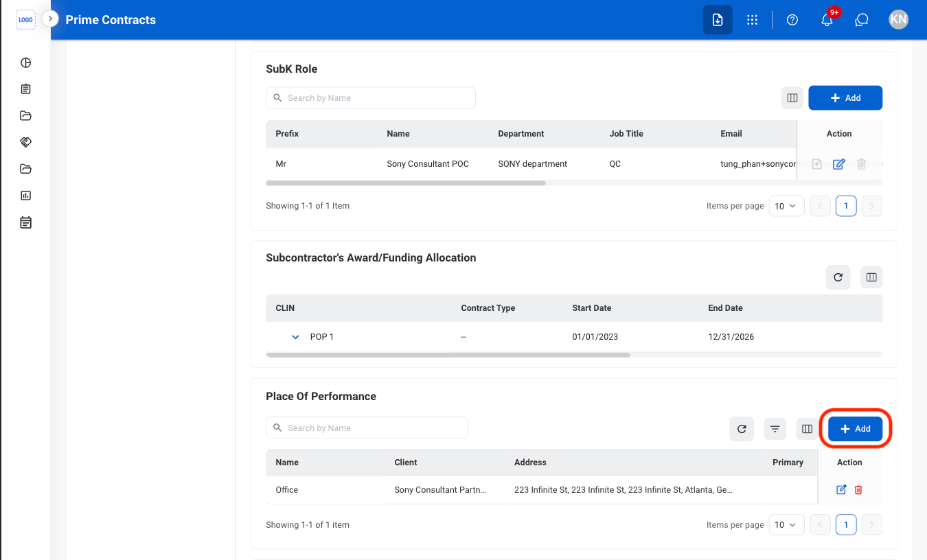The width and height of the screenshot is (927, 560).
Task: Click the SubK Role table horizontal scrollbar
Action: point(406,183)
